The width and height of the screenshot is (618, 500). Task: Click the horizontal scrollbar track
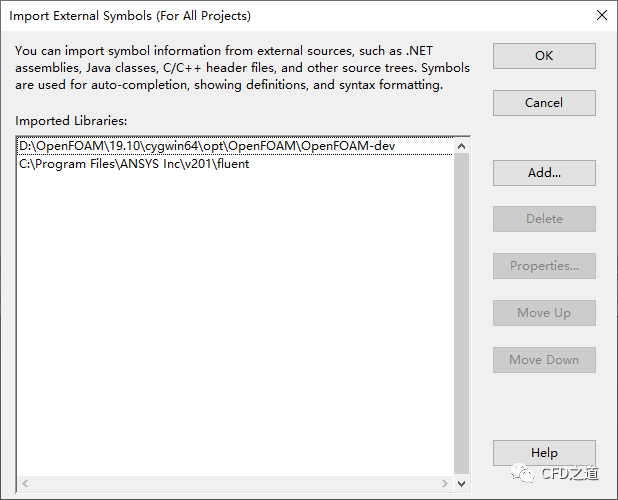coord(235,484)
